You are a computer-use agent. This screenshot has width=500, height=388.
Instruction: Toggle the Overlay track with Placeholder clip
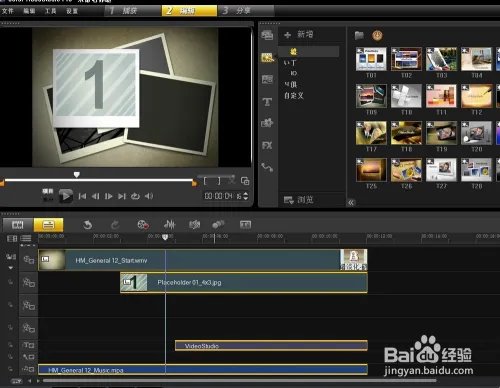(x=28, y=283)
